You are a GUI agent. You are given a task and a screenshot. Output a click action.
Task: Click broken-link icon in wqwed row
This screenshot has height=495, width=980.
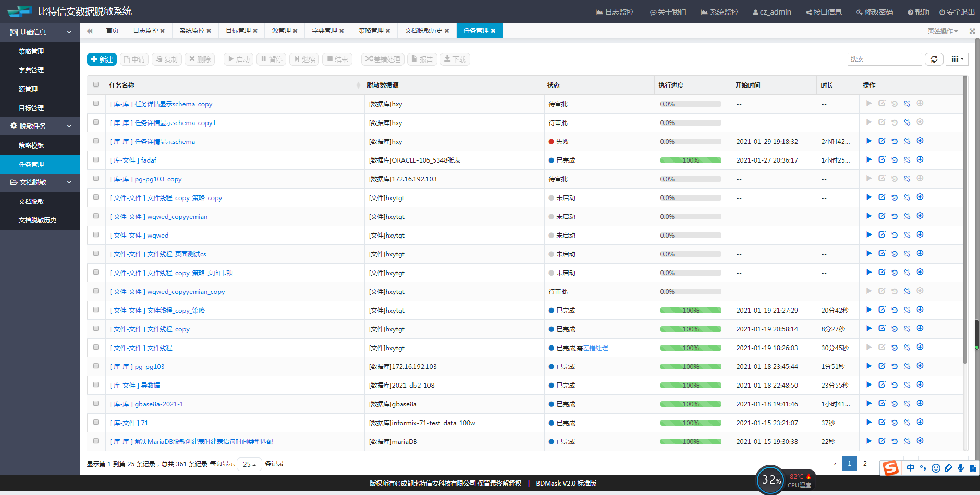click(x=907, y=235)
